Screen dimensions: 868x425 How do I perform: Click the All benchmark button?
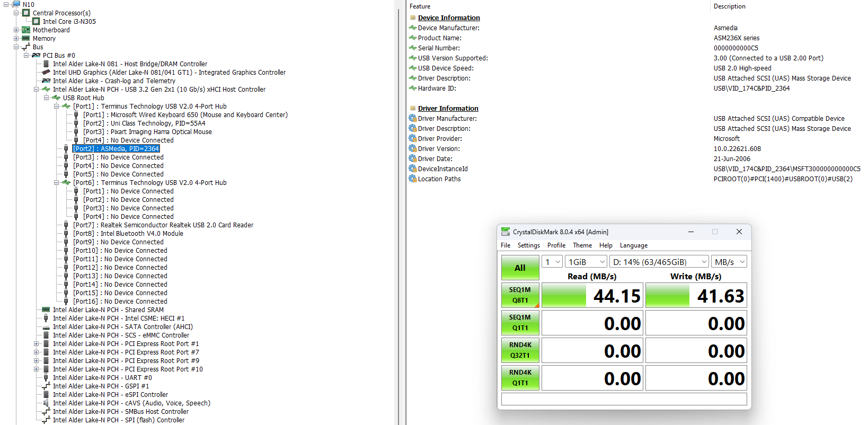(520, 268)
